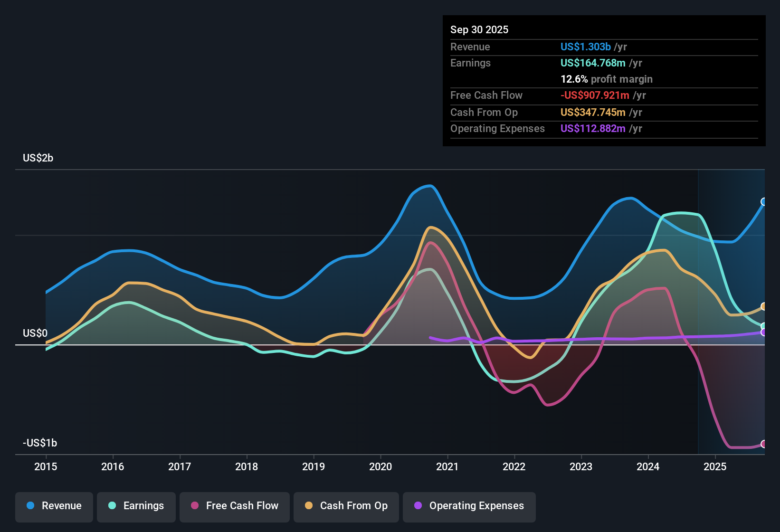Screen dimensions: 780x532
Task: Expand the Free Cash Flow legend item
Action: pos(234,506)
